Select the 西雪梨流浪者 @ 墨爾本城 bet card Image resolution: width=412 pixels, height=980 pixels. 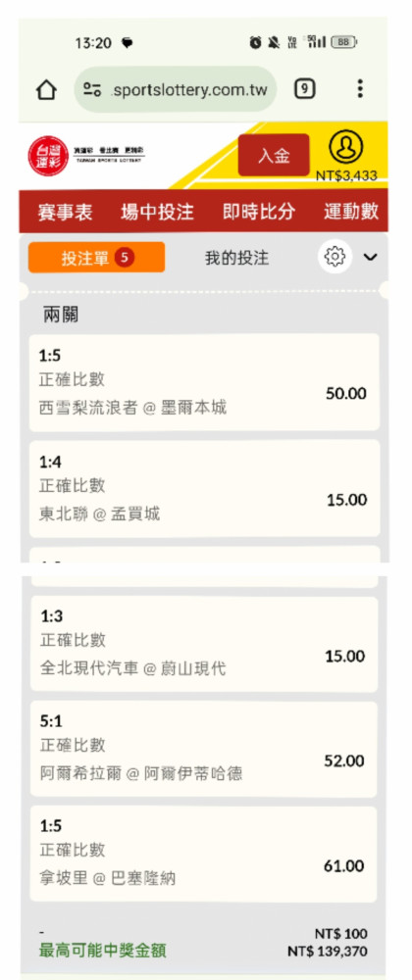coord(204,382)
